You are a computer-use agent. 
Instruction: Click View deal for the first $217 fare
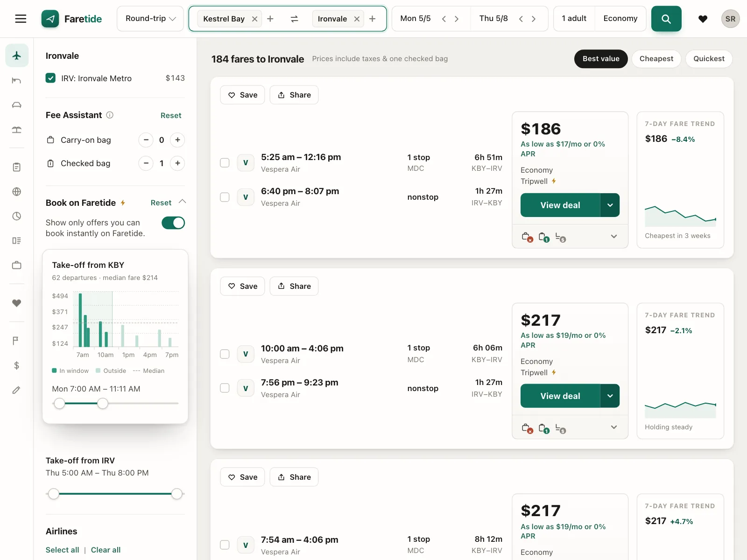click(x=560, y=396)
